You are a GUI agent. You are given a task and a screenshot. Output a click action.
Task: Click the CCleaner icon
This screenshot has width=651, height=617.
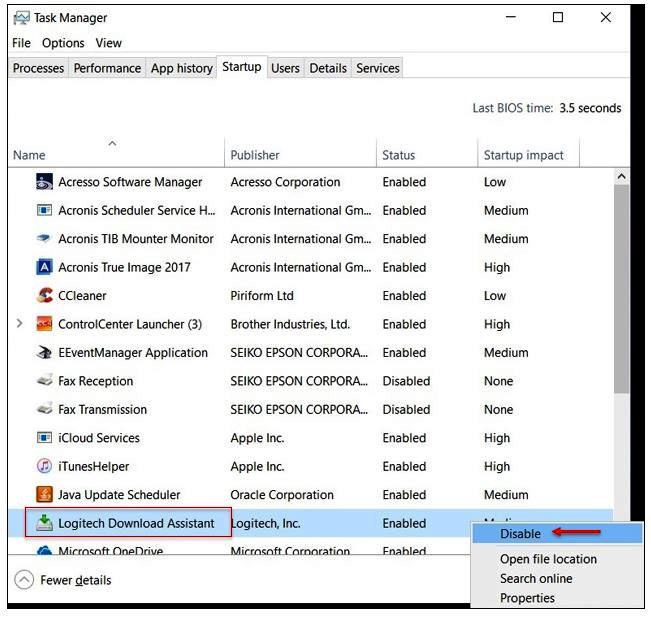(44, 295)
